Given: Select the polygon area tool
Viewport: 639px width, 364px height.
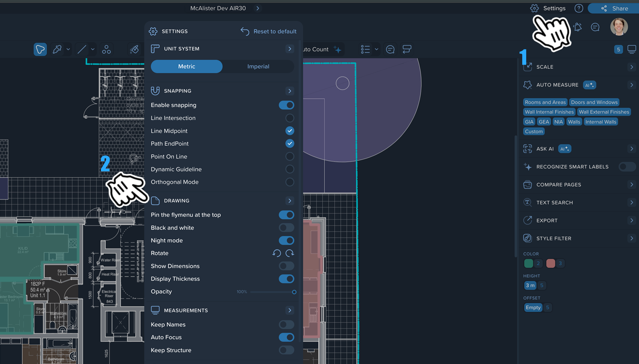Looking at the screenshot, I should point(40,49).
